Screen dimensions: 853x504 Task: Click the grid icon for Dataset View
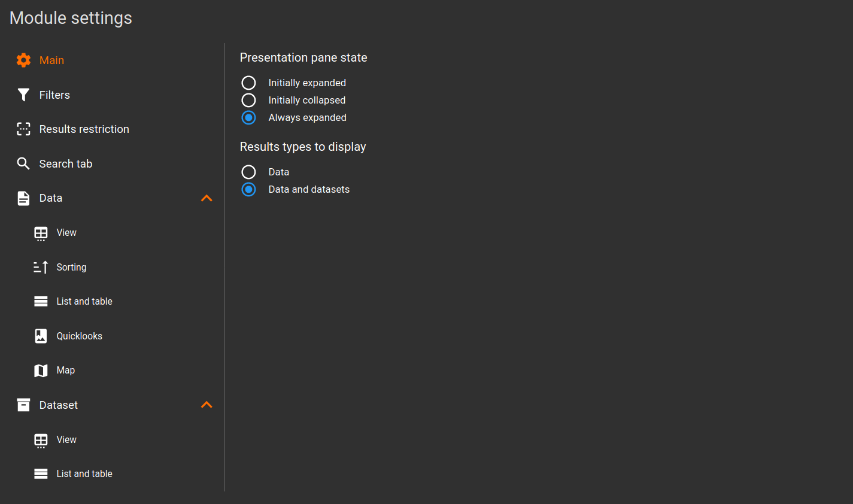pyautogui.click(x=41, y=440)
